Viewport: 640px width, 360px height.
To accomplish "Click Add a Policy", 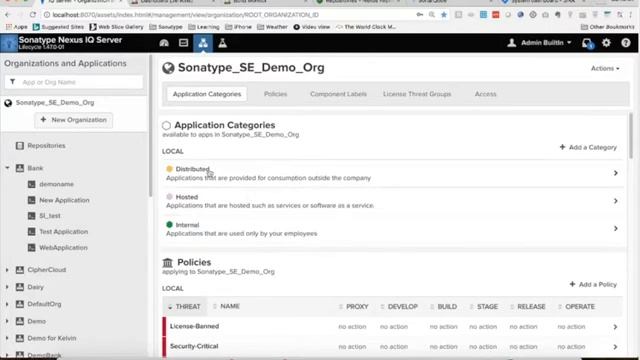I will pos(593,284).
